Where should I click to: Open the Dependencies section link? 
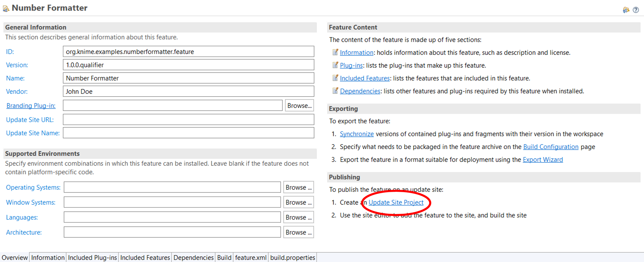click(360, 91)
